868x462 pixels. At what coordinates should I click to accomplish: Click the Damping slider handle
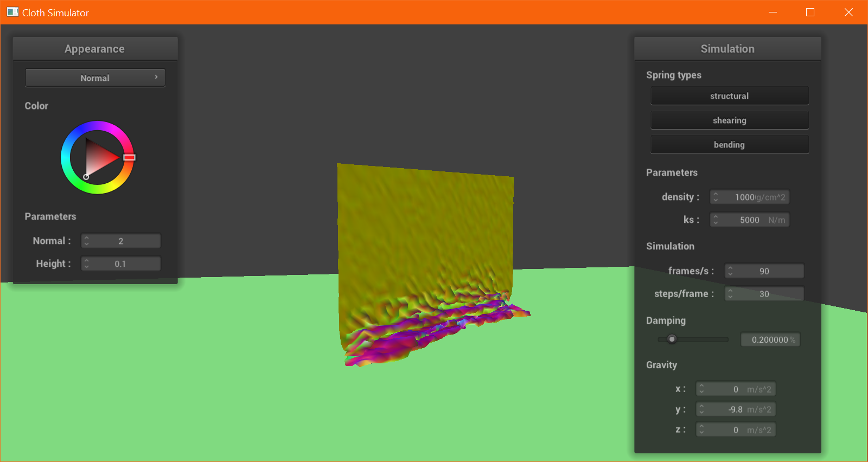click(x=672, y=339)
